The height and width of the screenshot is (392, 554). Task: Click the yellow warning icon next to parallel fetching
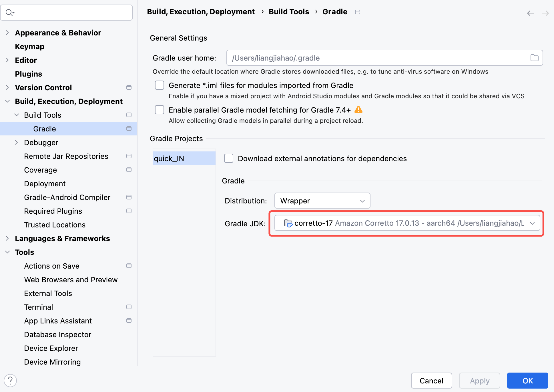tap(358, 110)
